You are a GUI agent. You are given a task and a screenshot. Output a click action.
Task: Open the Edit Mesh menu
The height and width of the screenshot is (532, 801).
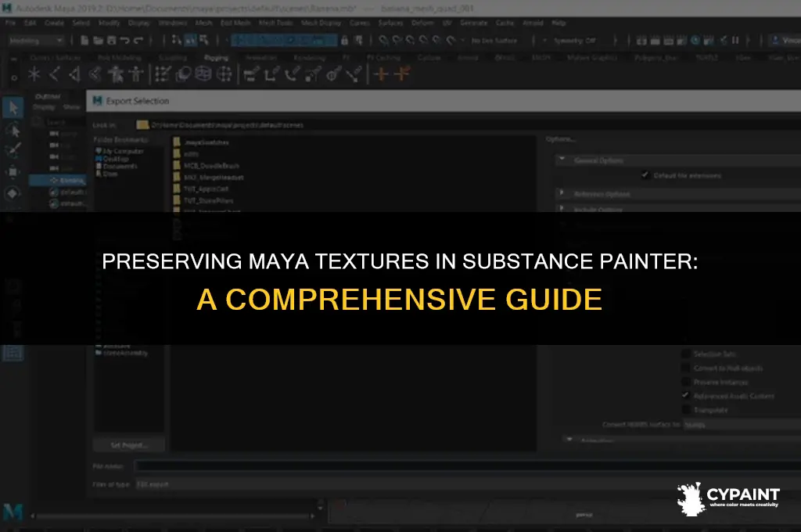(235, 23)
